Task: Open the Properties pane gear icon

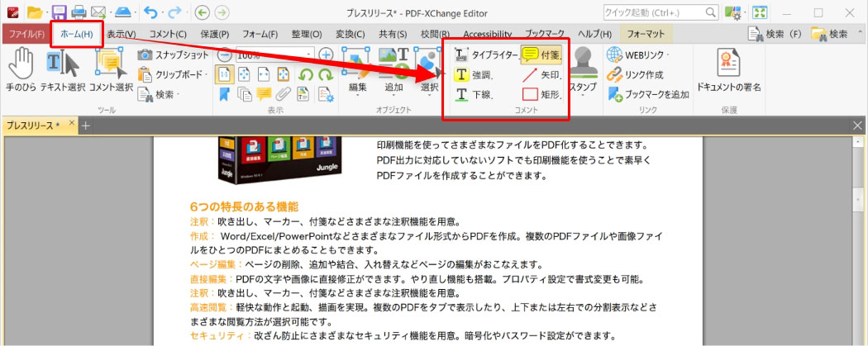Action: [327, 94]
